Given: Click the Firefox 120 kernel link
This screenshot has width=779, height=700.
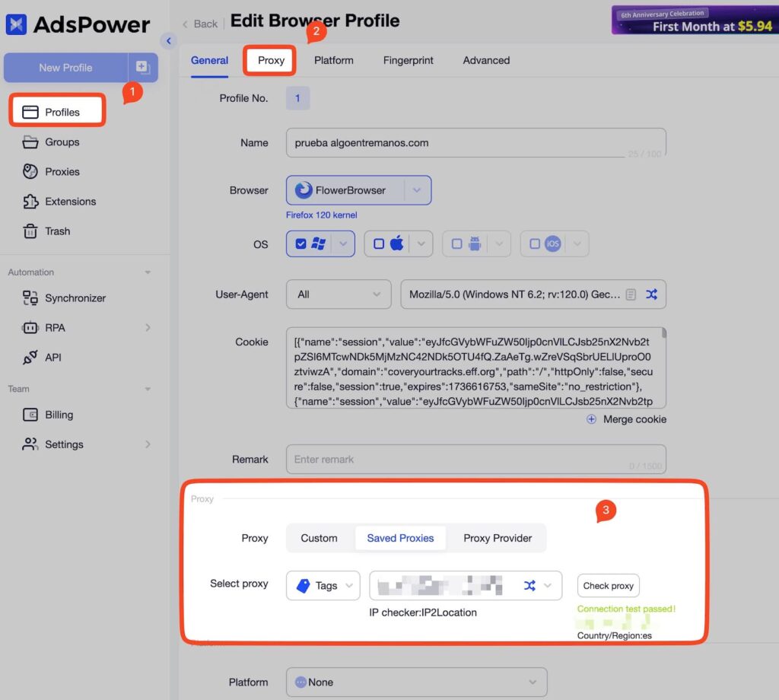Looking at the screenshot, I should tap(321, 215).
